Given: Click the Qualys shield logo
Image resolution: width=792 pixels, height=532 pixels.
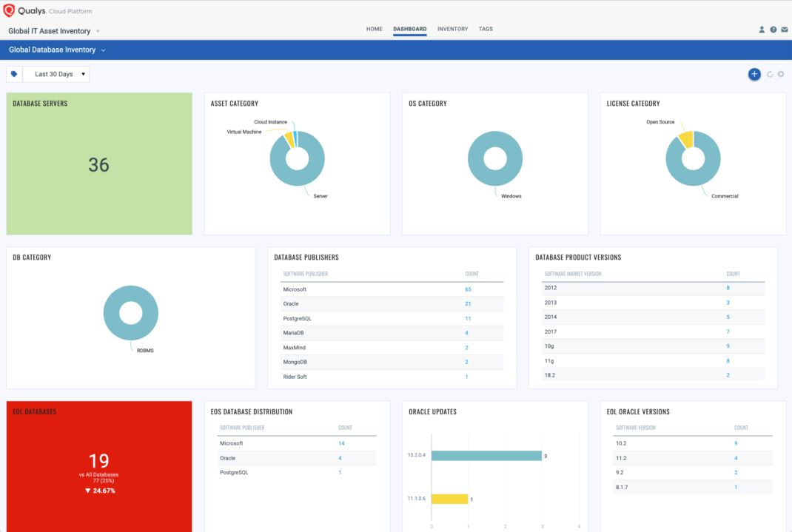Looking at the screenshot, I should (x=10, y=10).
